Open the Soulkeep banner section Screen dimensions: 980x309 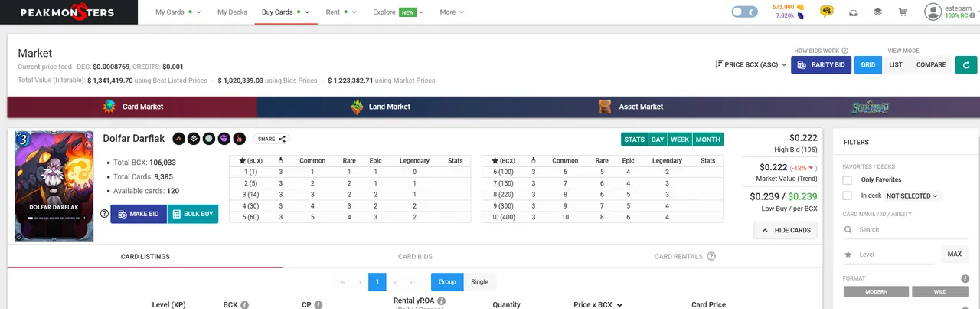871,107
